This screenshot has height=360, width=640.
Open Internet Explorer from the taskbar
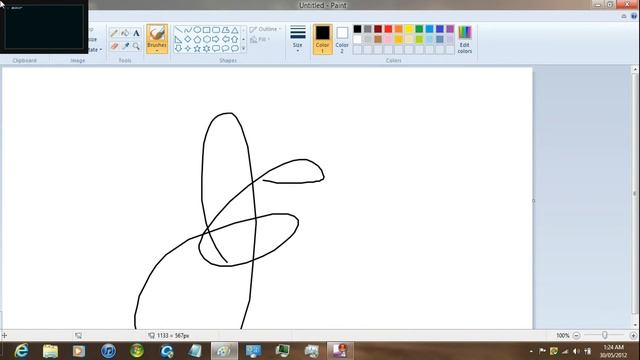pos(21,351)
